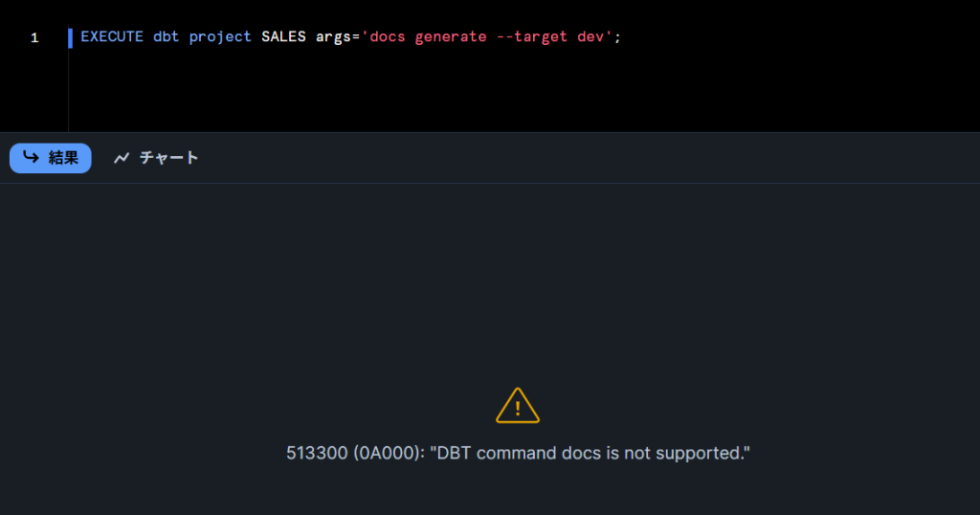Switch to the 結果 results tab
The width and height of the screenshot is (980, 515).
click(x=50, y=158)
